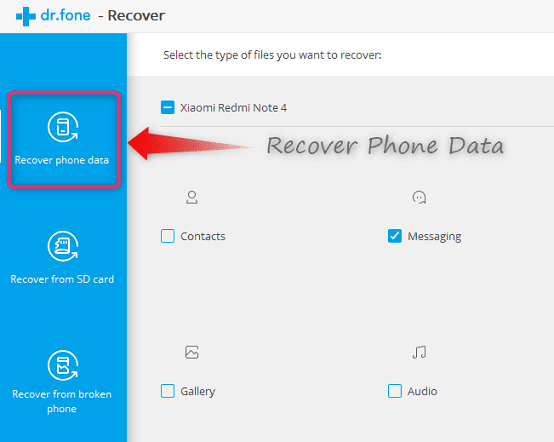
Task: Click the dr.fone plus logo icon
Action: 26,16
